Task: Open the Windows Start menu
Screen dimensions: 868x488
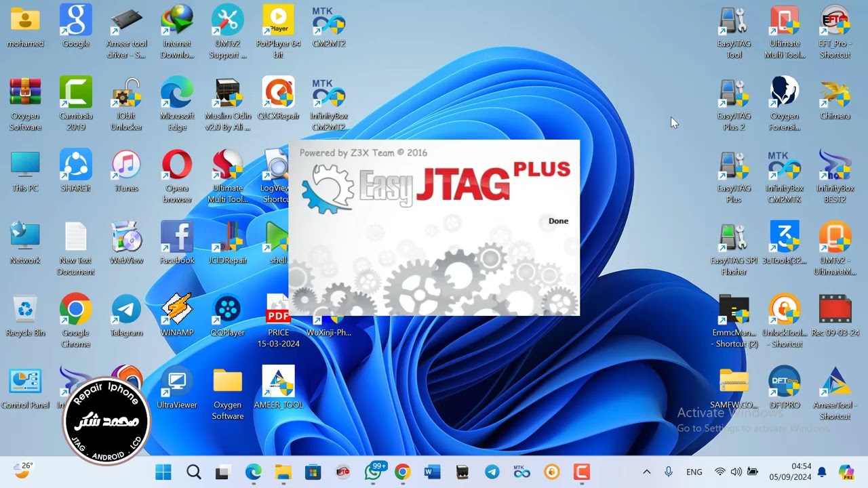Action: click(163, 472)
